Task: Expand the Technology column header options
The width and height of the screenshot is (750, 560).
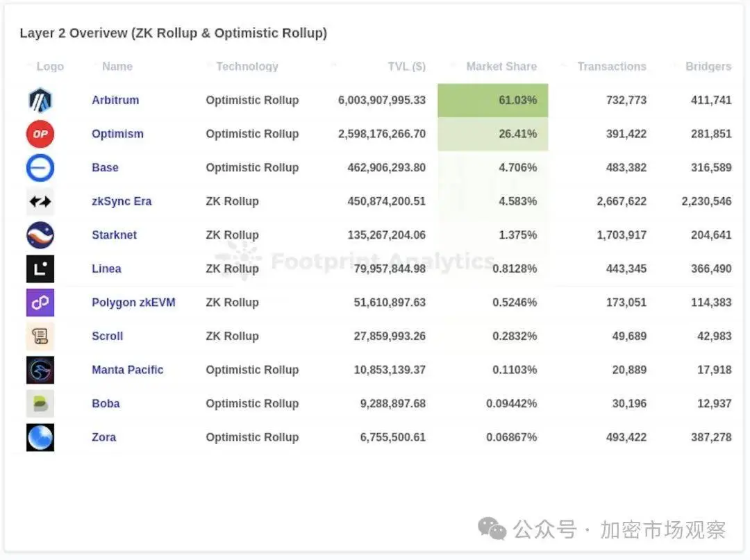Action: coord(247,66)
